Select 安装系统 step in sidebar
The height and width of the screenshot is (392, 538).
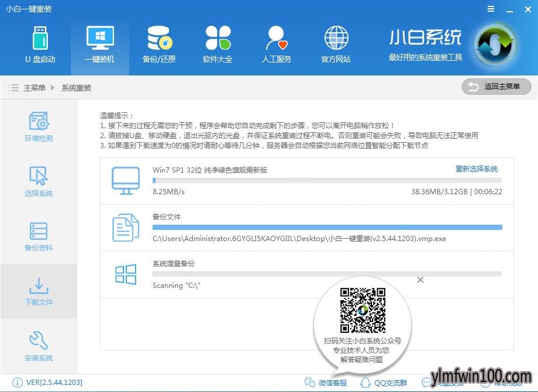tap(39, 346)
